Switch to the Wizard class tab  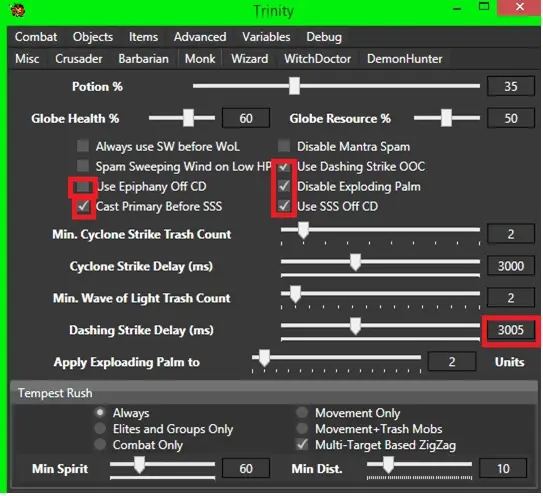click(x=249, y=59)
